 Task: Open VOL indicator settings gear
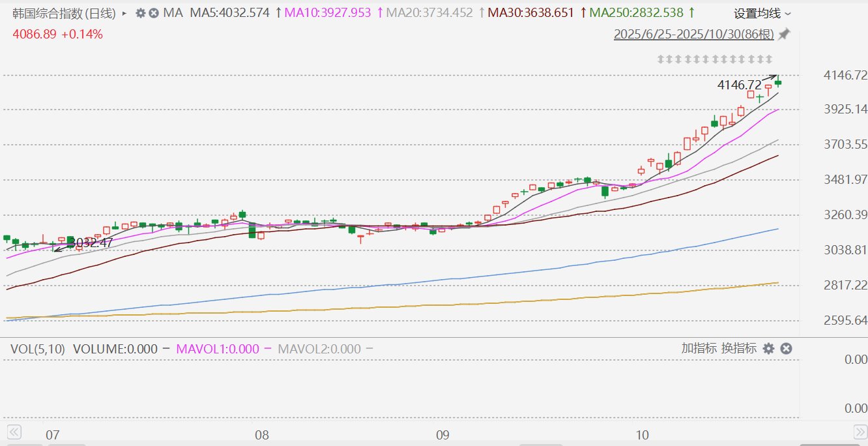point(769,349)
